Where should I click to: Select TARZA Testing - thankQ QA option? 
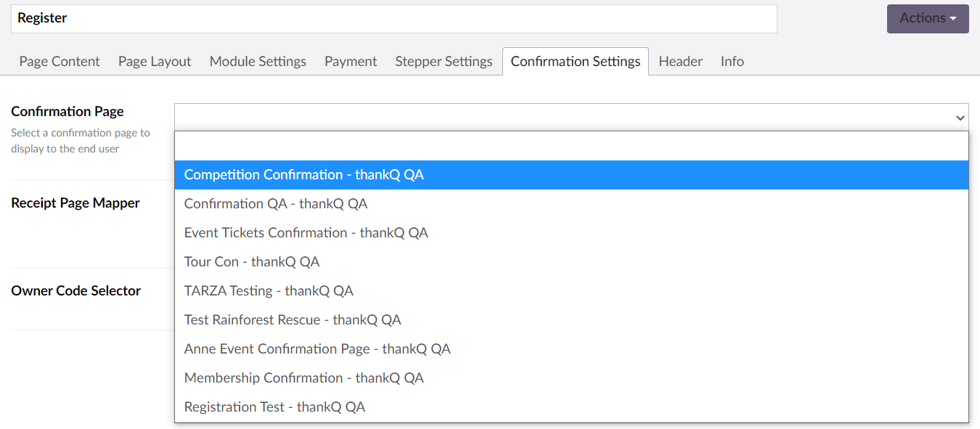click(269, 291)
